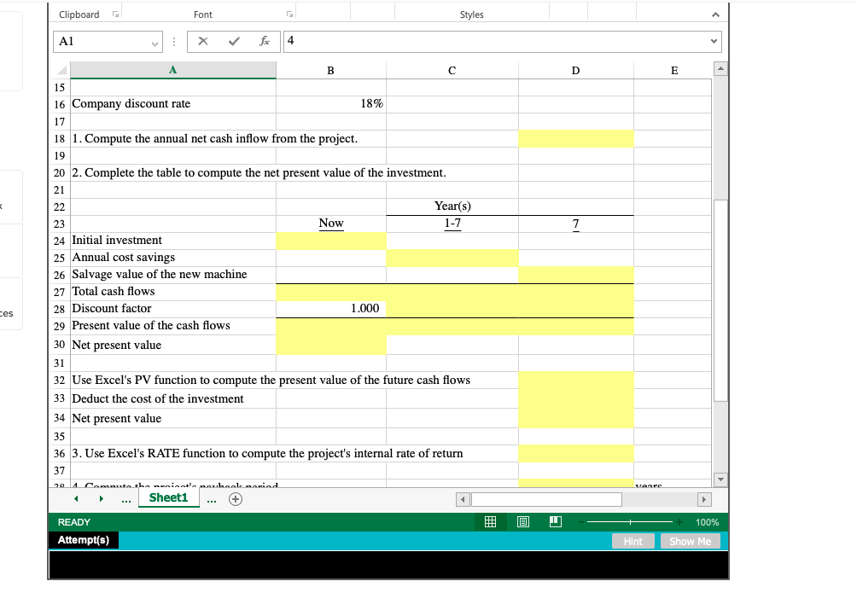Screen dimensions: 857x616
Task: Click the Show Me button
Action: click(x=690, y=541)
